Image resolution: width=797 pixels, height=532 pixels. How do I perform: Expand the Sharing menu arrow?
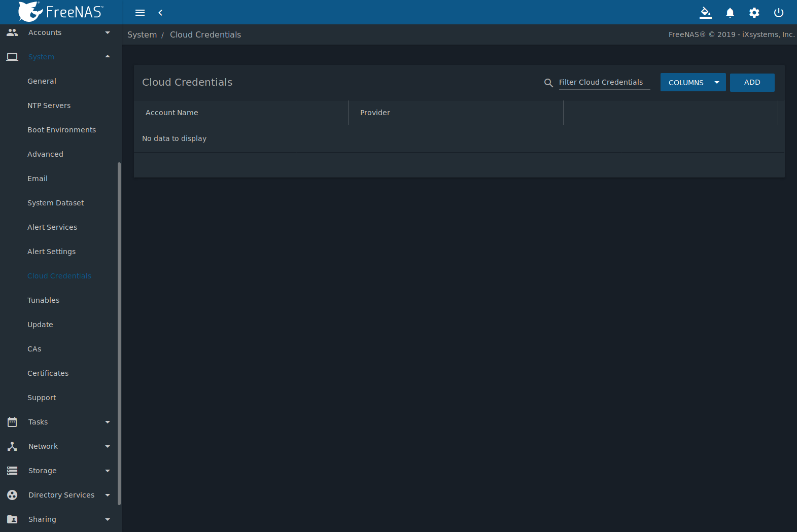[108, 519]
